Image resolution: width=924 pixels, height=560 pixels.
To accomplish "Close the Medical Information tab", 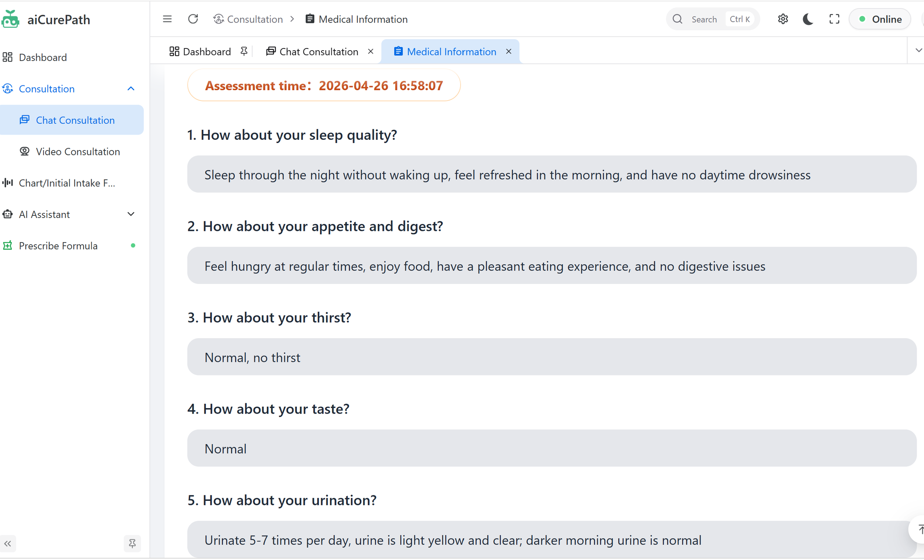I will (509, 51).
